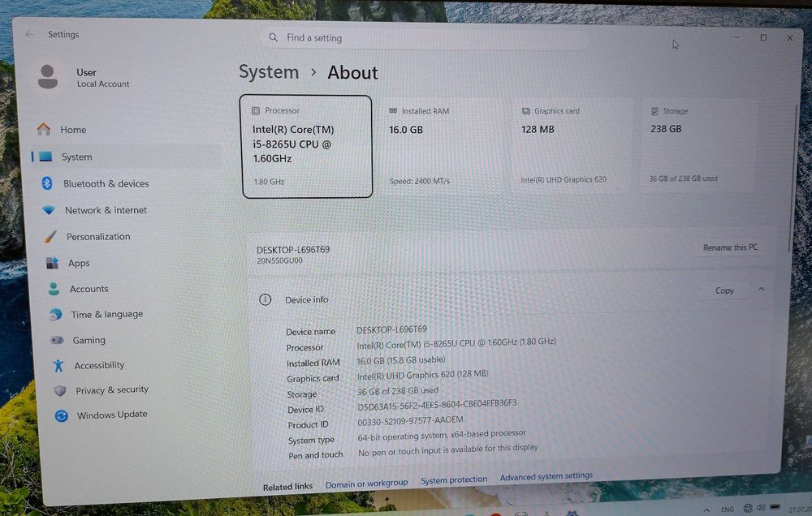Click the Accessibility figure icon
The height and width of the screenshot is (516, 812).
coord(58,365)
